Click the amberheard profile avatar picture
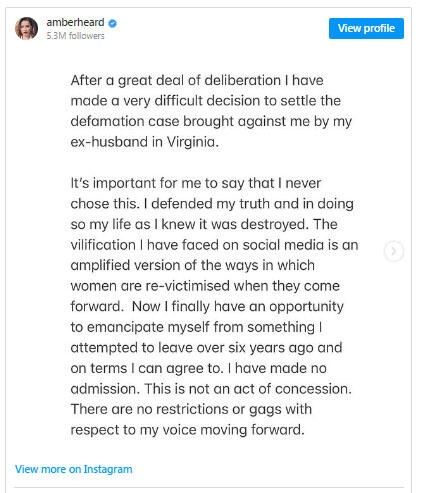This screenshot has height=493, width=430. 26,28
